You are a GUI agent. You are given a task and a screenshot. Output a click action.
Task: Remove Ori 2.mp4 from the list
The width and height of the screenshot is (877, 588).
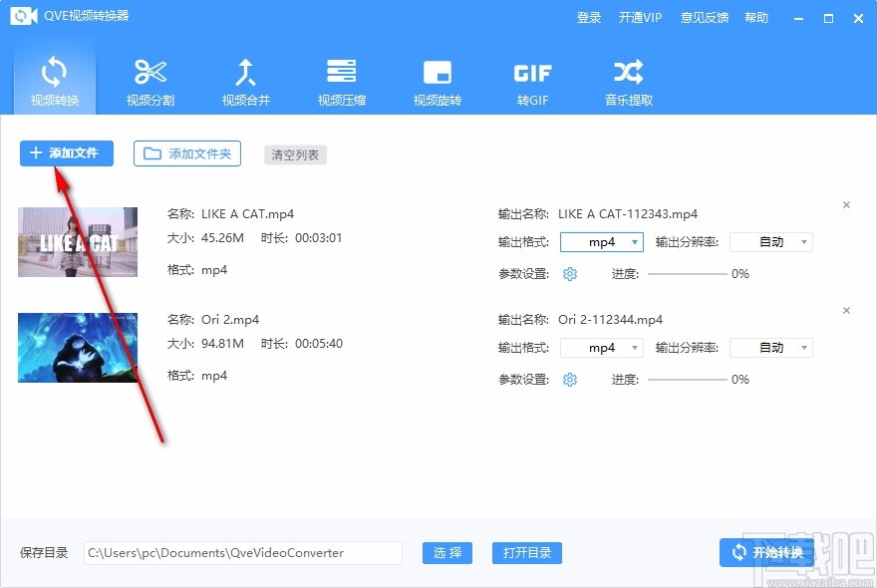[x=846, y=310]
